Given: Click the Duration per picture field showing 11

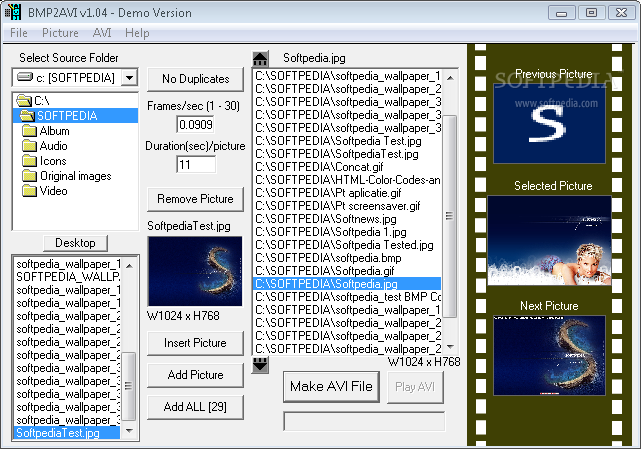Looking at the screenshot, I should point(196,165).
